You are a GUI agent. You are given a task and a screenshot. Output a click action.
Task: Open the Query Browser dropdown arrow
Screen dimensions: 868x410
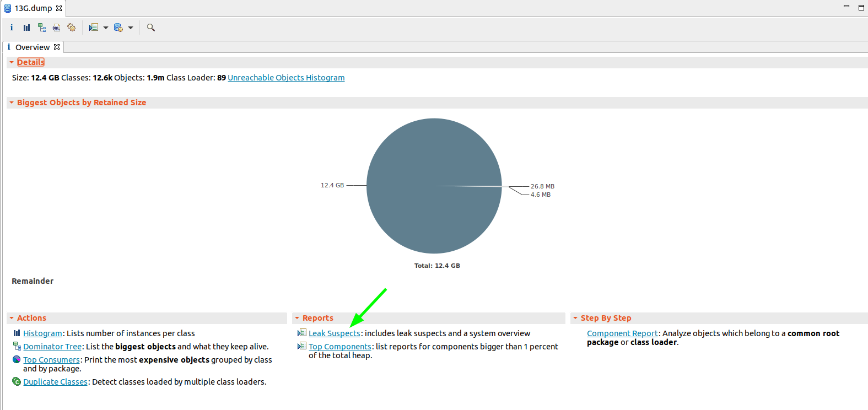pyautogui.click(x=131, y=28)
